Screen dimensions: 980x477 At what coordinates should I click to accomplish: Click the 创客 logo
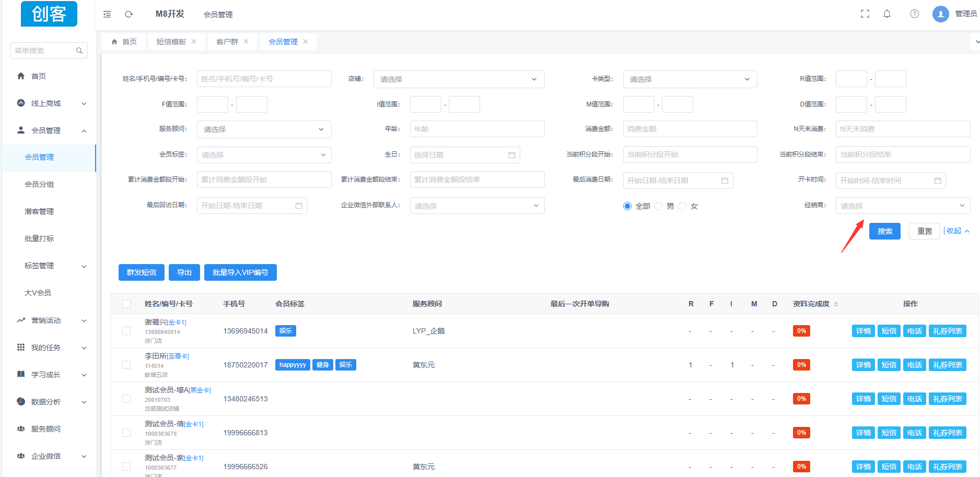click(49, 14)
